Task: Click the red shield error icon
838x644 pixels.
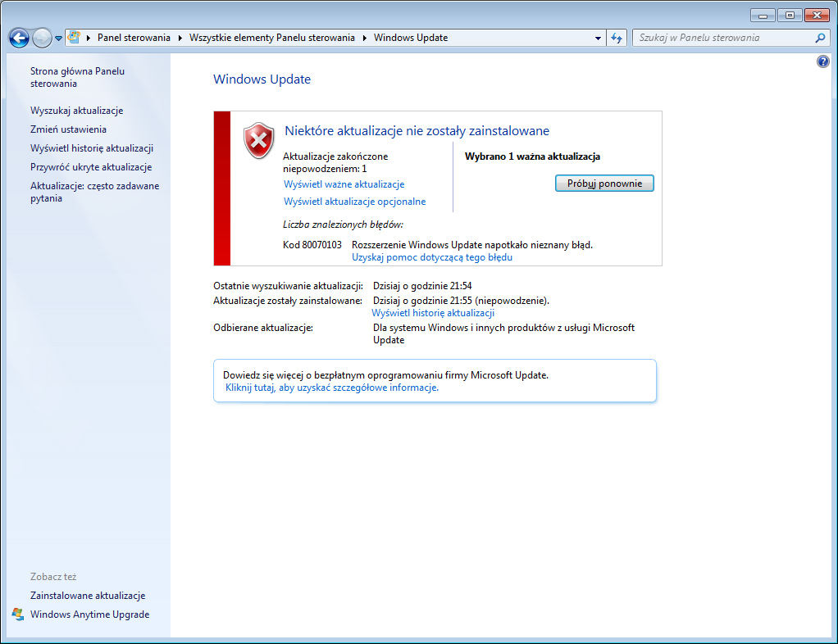Action: tap(258, 141)
